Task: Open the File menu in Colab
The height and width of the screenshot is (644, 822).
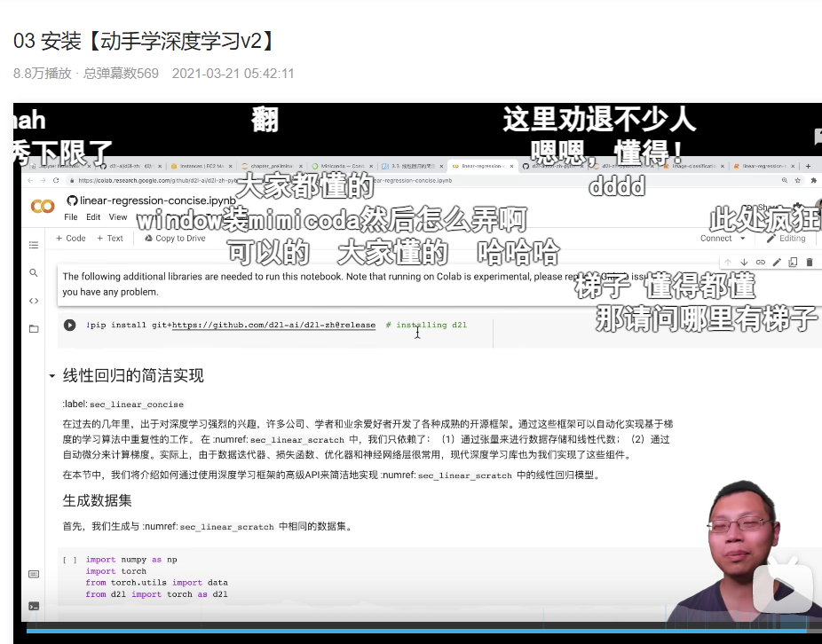Action: click(71, 217)
